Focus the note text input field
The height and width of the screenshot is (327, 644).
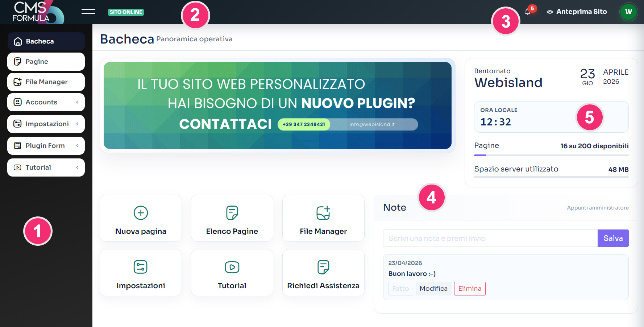(x=490, y=238)
